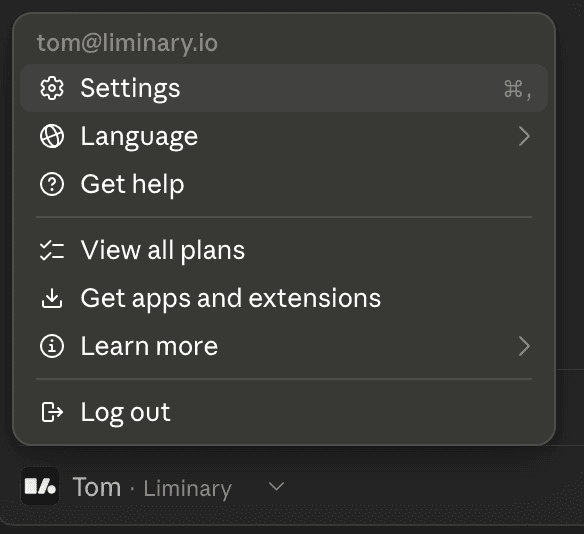Expand the Language submenu chevron
The width and height of the screenshot is (584, 534).
point(524,136)
